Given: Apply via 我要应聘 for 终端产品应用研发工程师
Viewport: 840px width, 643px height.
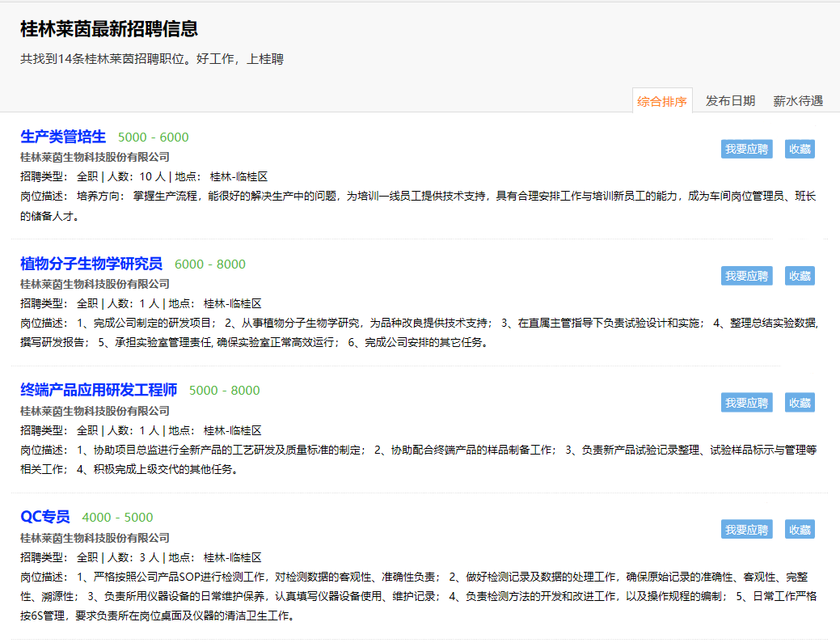Looking at the screenshot, I should click(746, 403).
